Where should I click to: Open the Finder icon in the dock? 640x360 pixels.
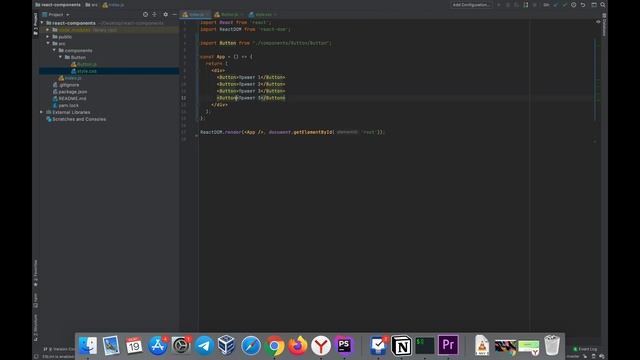click(88, 345)
